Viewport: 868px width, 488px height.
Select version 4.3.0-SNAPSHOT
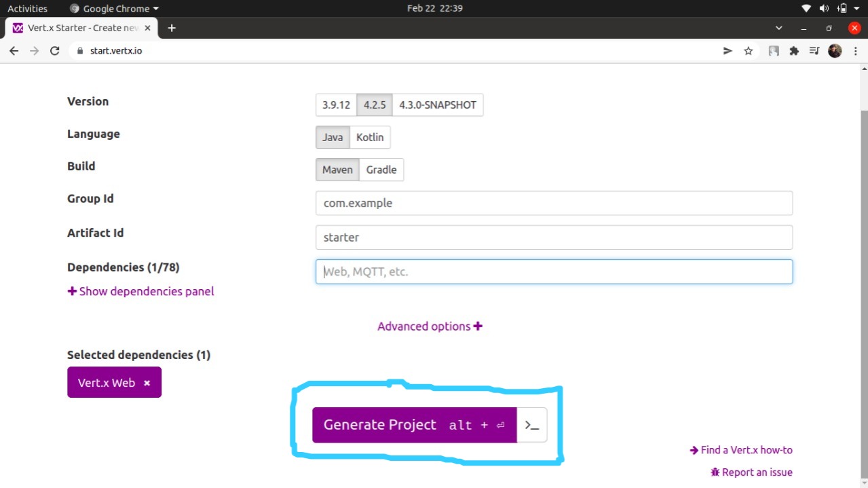pyautogui.click(x=438, y=105)
